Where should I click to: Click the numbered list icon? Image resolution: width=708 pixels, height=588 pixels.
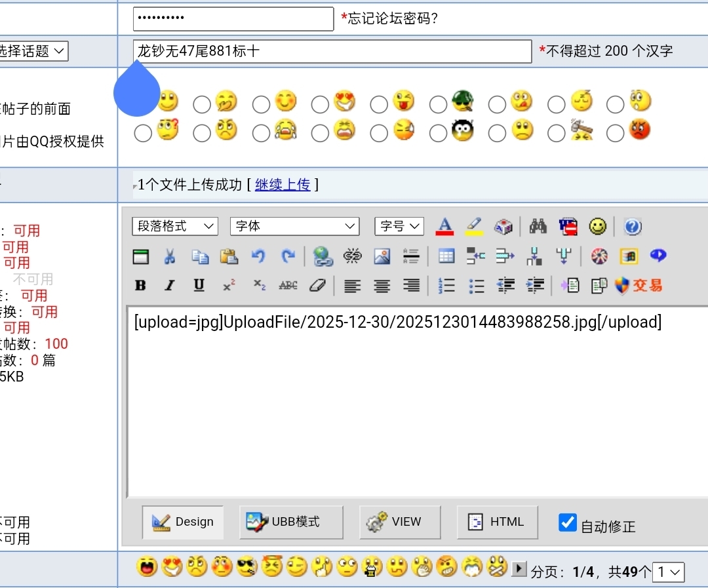tap(446, 286)
